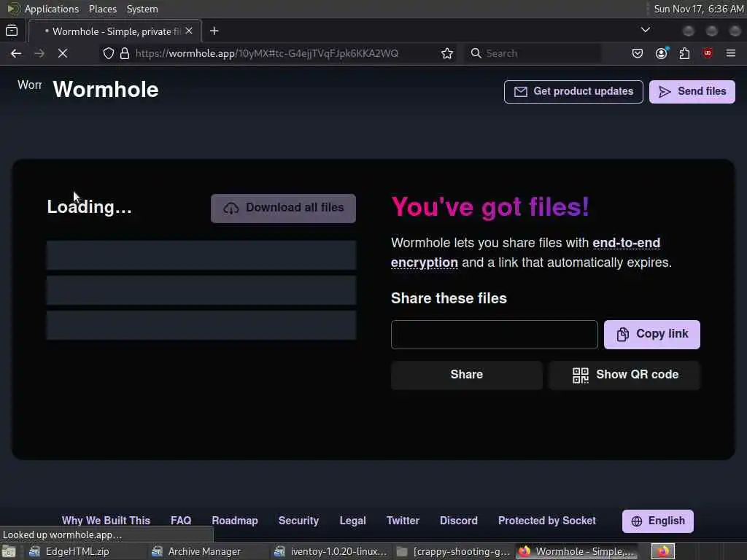Open the Legal footer link
Image resolution: width=747 pixels, height=560 pixels.
352,521
